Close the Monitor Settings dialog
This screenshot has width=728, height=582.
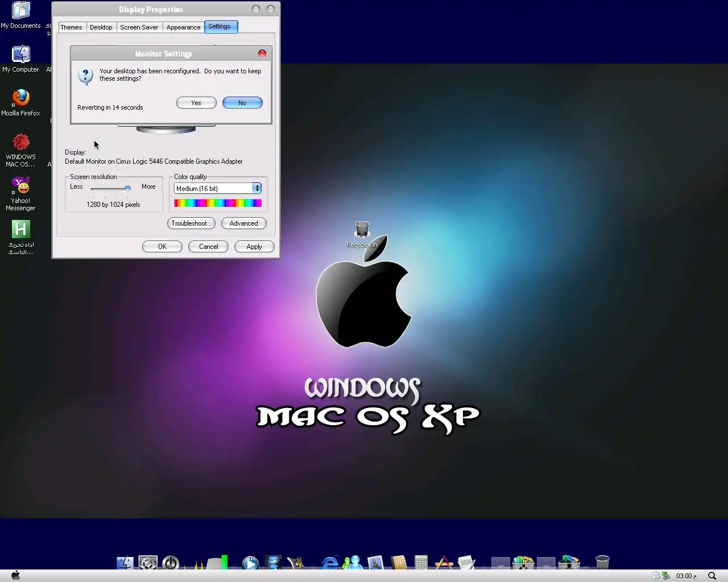(x=262, y=53)
